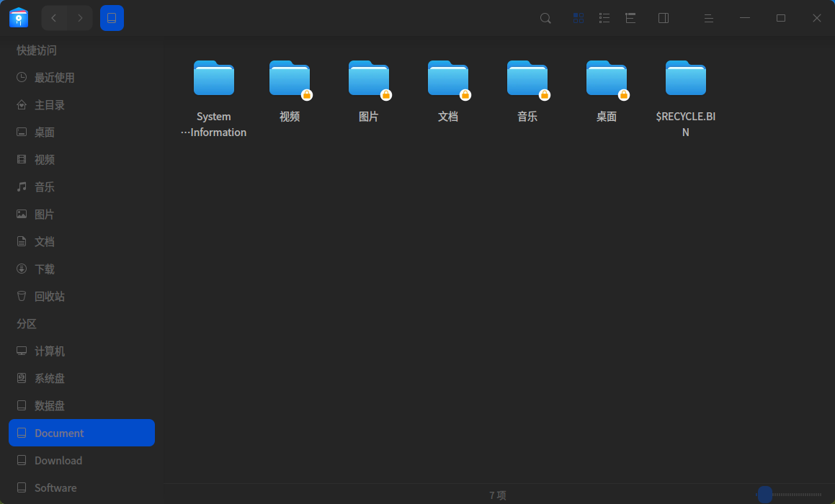Viewport: 835px width, 504px height.
Task: Open 图片 in the sidebar
Action: point(81,215)
